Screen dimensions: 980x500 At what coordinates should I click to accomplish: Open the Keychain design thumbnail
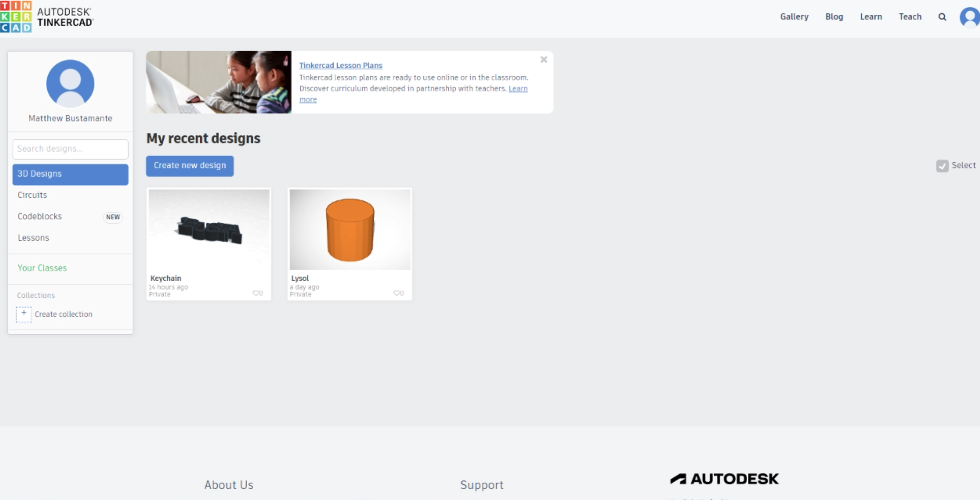209,230
